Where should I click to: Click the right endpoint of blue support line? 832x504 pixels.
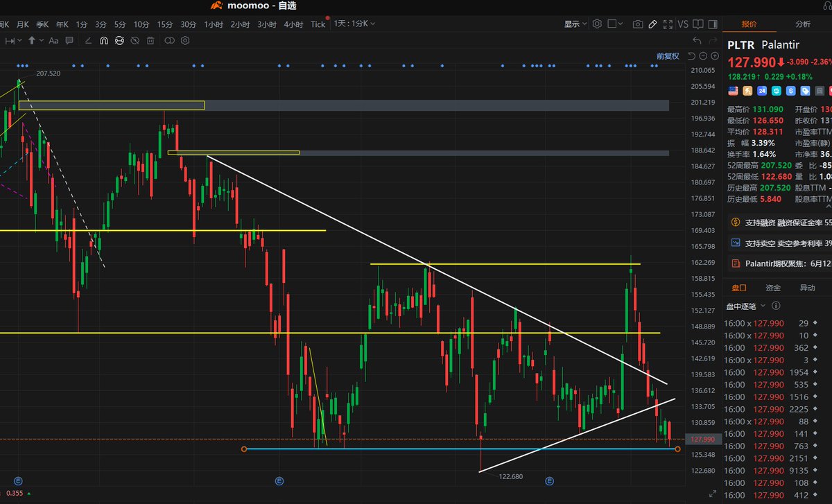(x=677, y=449)
